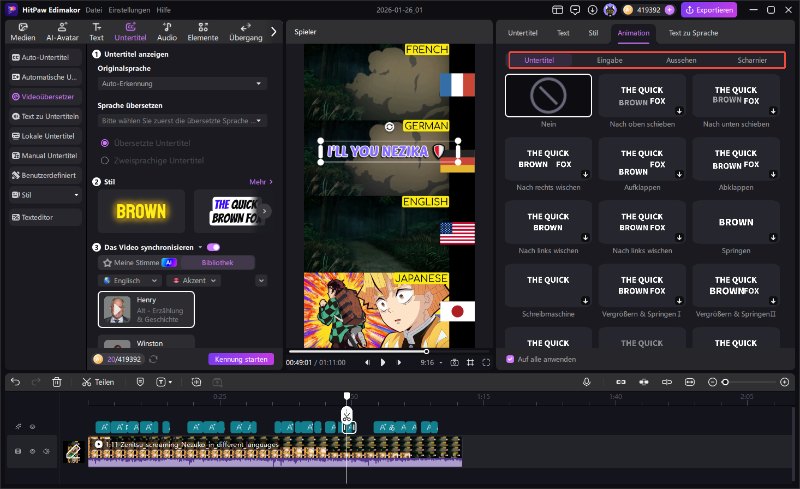Toggle the Das Video synchronisieren switch
800x489 pixels.
(213, 246)
